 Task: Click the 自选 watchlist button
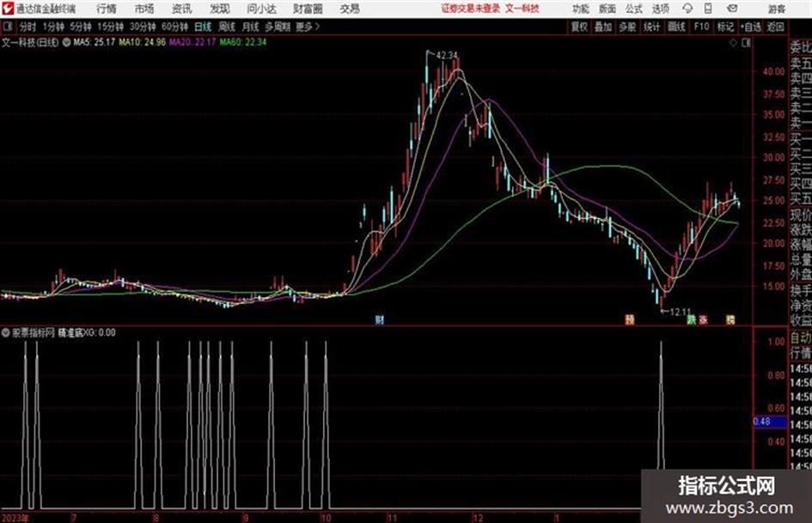[x=751, y=27]
